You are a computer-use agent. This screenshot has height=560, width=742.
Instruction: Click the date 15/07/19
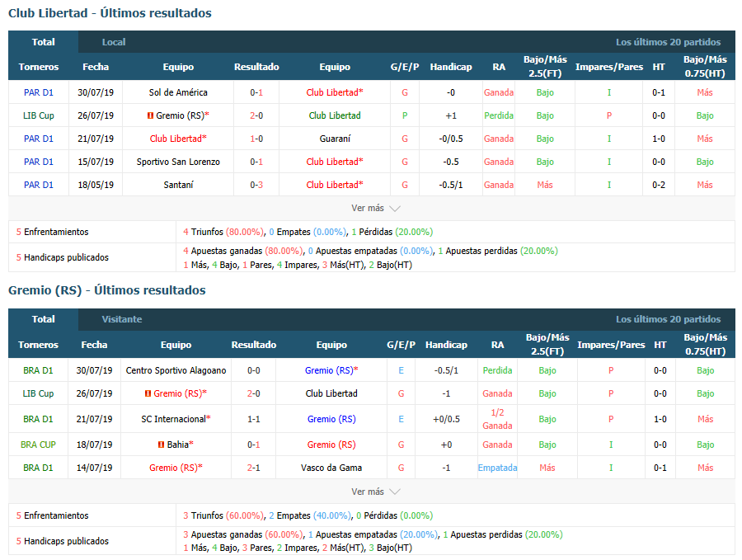[96, 162]
